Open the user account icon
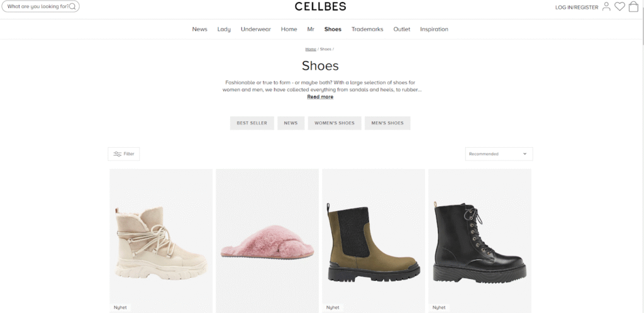The image size is (644, 313). pyautogui.click(x=606, y=6)
